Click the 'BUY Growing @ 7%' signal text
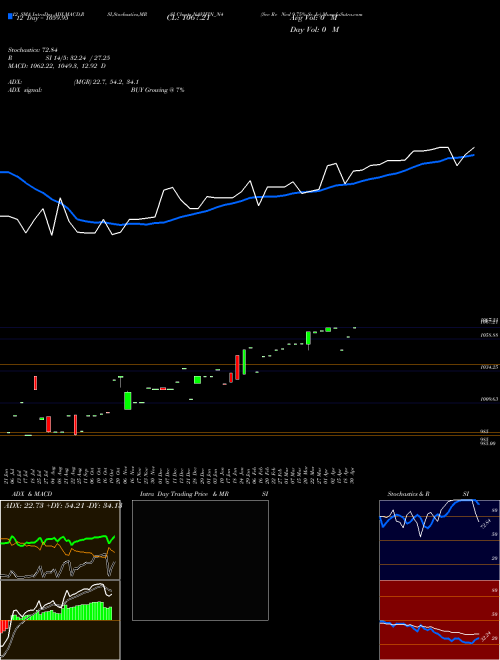The image size is (500, 660). 157,90
